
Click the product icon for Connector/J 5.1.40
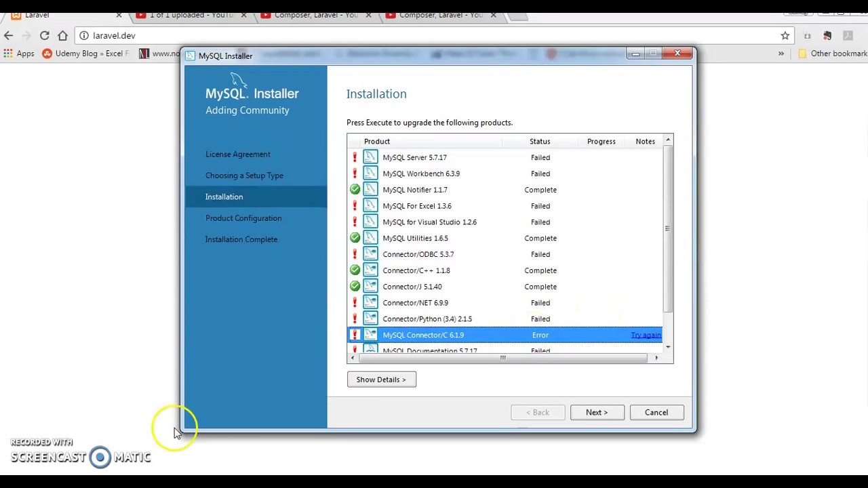(370, 287)
